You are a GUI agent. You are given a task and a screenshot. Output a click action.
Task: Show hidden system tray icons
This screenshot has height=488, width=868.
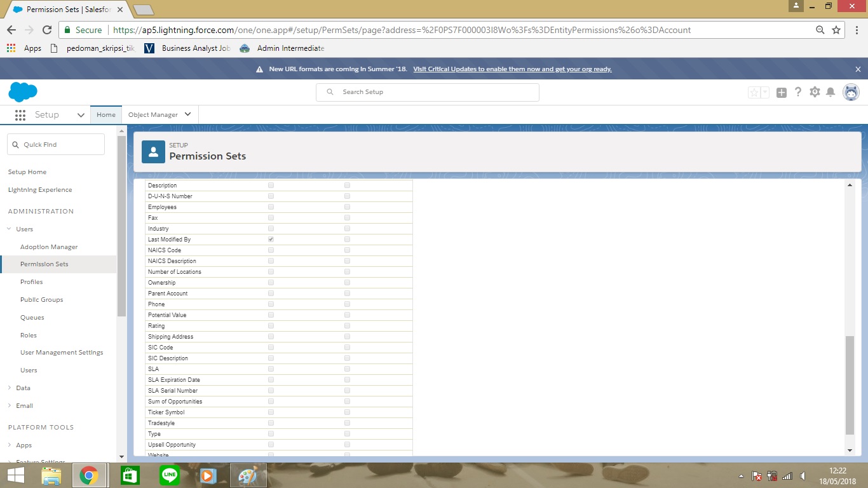click(740, 476)
